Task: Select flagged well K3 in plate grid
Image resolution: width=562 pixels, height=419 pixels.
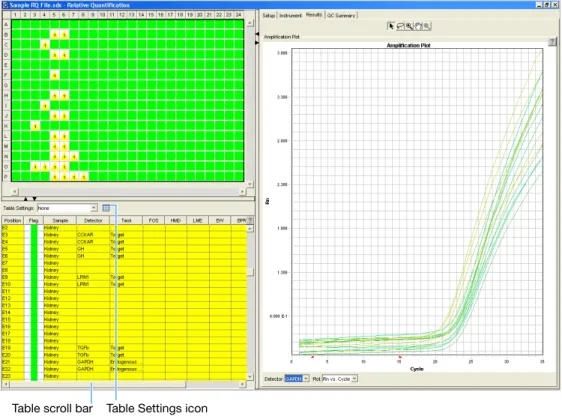Action: [x=35, y=126]
